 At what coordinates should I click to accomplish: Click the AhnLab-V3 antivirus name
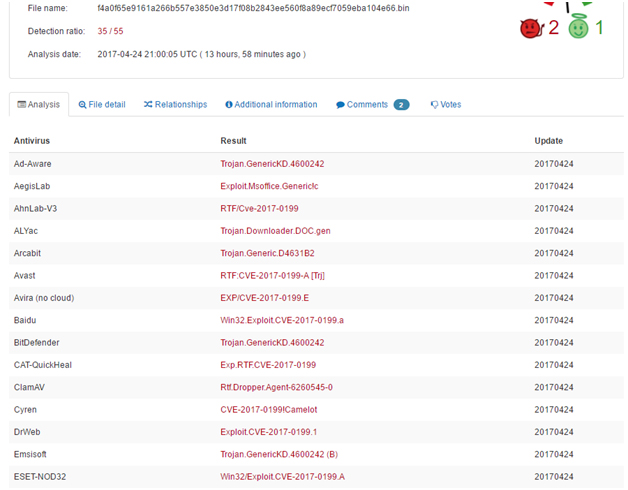(x=35, y=209)
